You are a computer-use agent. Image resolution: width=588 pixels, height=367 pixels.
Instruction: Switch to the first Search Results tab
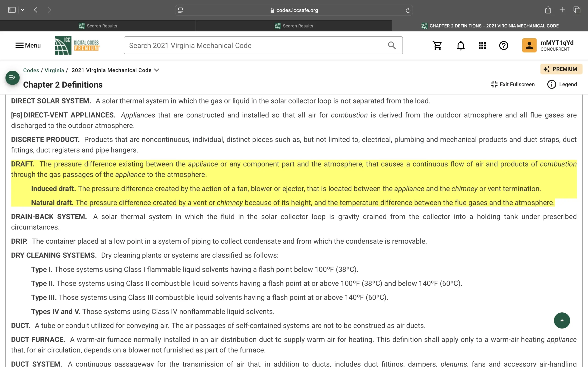point(98,26)
